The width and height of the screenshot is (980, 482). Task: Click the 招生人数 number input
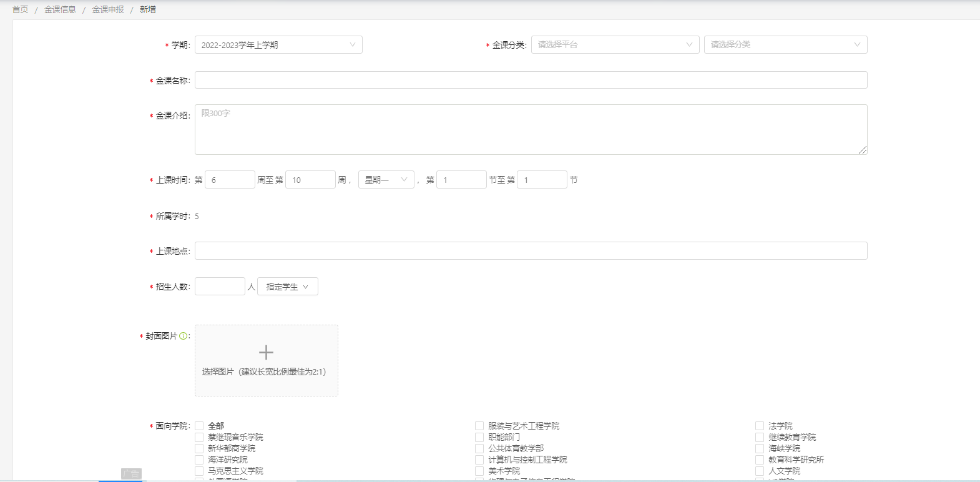click(x=220, y=287)
